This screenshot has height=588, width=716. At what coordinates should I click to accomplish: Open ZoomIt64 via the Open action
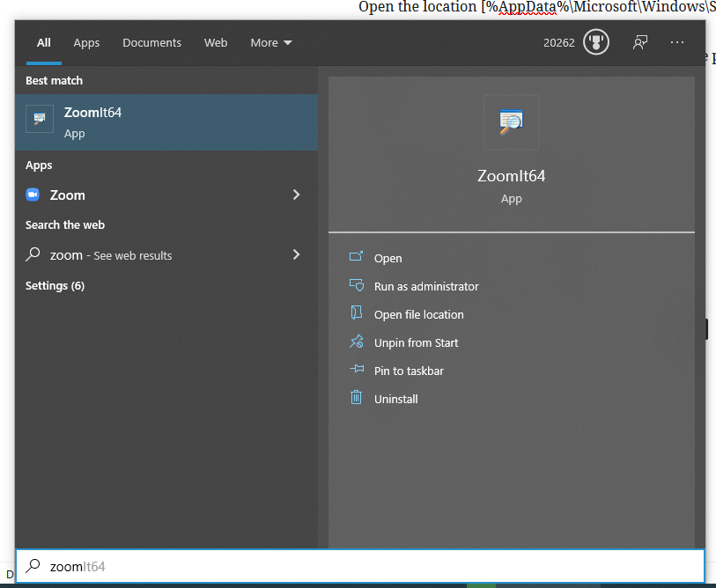click(388, 258)
